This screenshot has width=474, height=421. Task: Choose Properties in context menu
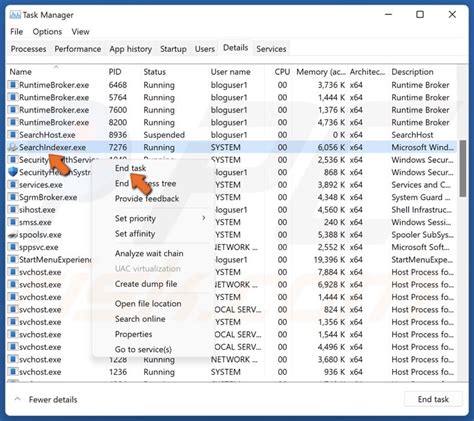(x=133, y=334)
